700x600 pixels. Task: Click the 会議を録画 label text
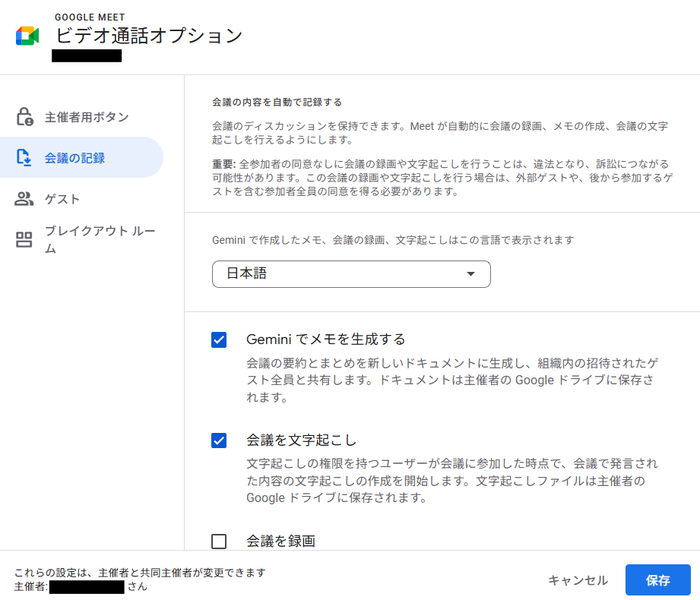pyautogui.click(x=280, y=542)
